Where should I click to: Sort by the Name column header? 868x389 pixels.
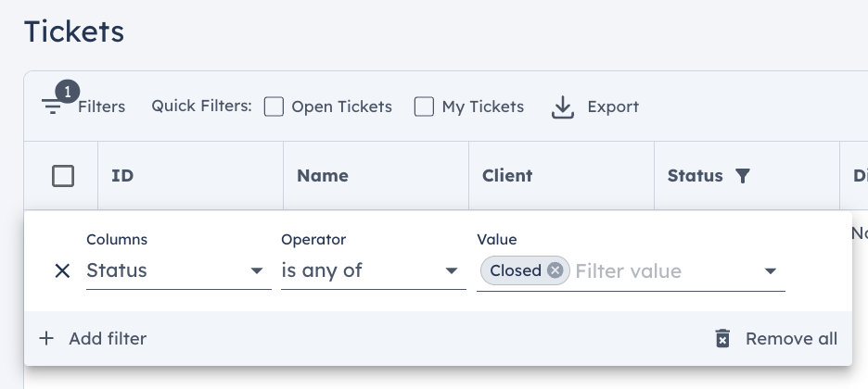coord(323,176)
